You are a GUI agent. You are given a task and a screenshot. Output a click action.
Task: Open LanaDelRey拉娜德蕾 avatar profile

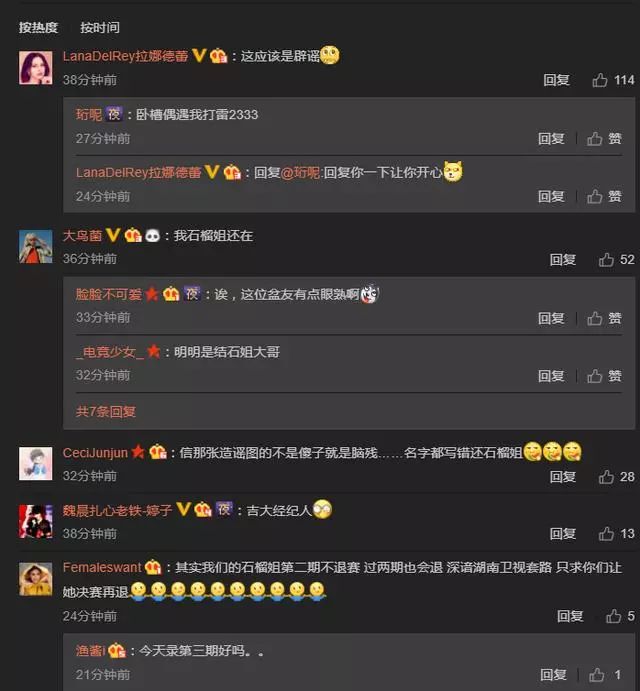pyautogui.click(x=36, y=68)
